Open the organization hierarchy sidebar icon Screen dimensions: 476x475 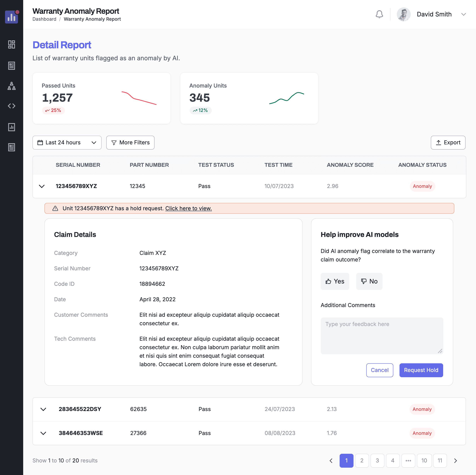coord(12,86)
